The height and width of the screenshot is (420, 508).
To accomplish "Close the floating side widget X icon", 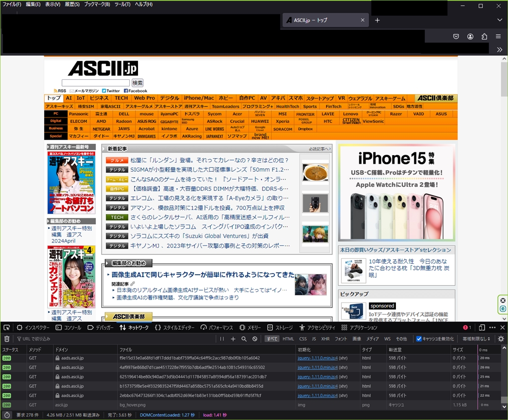I will tap(503, 300).
